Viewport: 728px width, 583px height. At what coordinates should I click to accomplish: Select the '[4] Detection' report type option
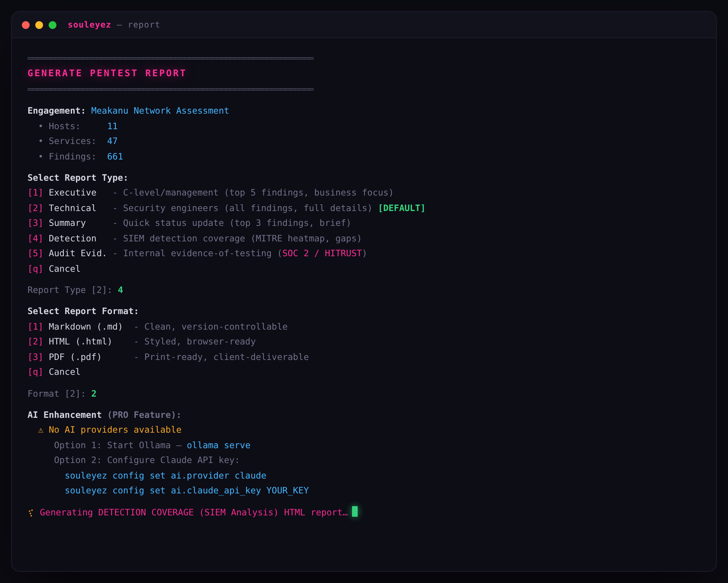pos(62,239)
